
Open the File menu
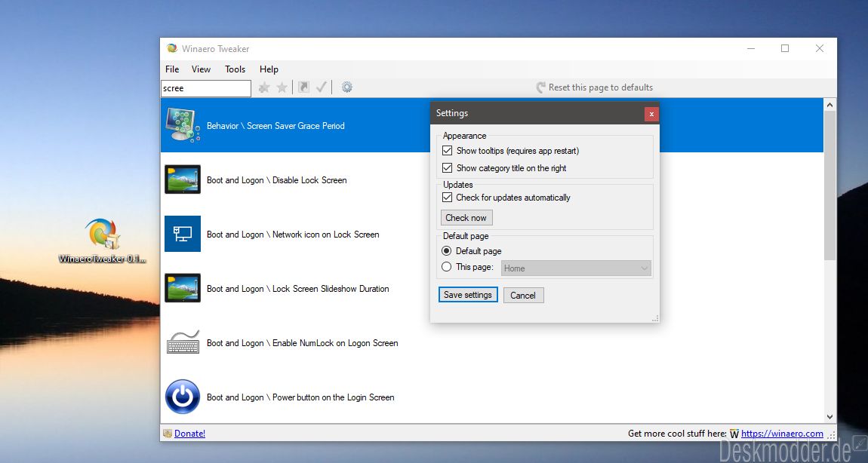[x=172, y=69]
